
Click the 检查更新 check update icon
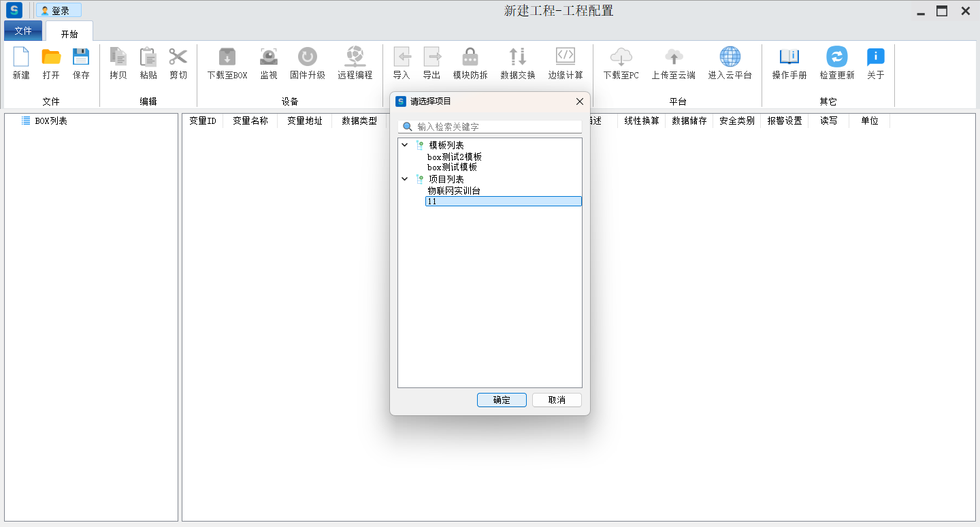pos(836,57)
